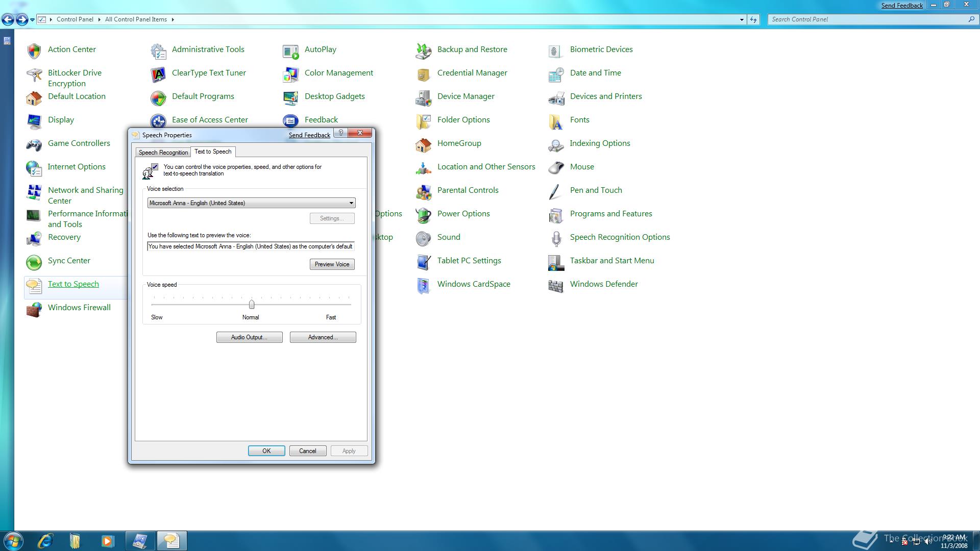Launch Internet Explorer from the taskbar

tap(45, 541)
